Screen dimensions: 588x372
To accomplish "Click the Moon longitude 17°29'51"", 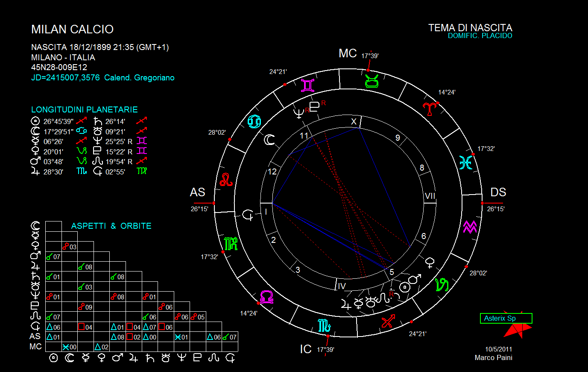I will pyautogui.click(x=59, y=132).
